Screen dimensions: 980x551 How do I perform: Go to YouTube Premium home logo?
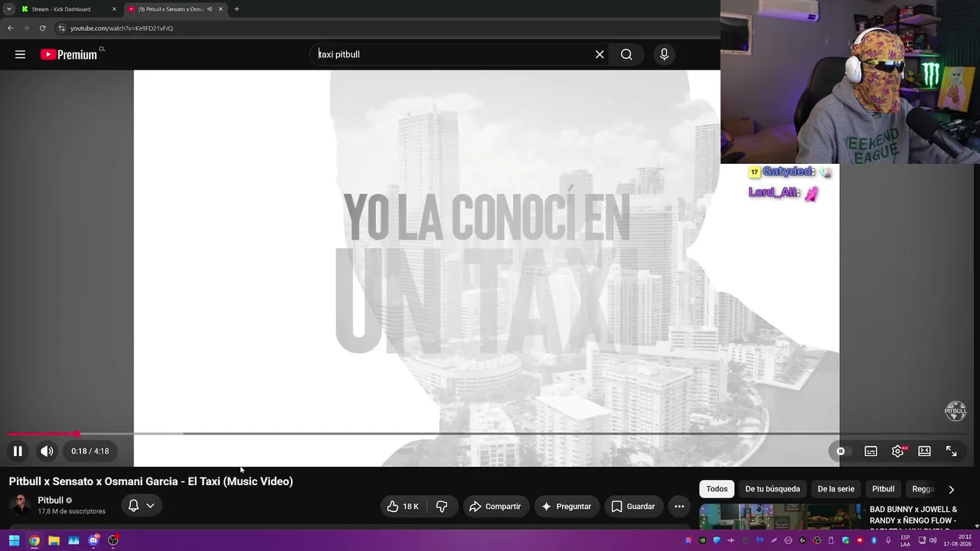tap(69, 54)
